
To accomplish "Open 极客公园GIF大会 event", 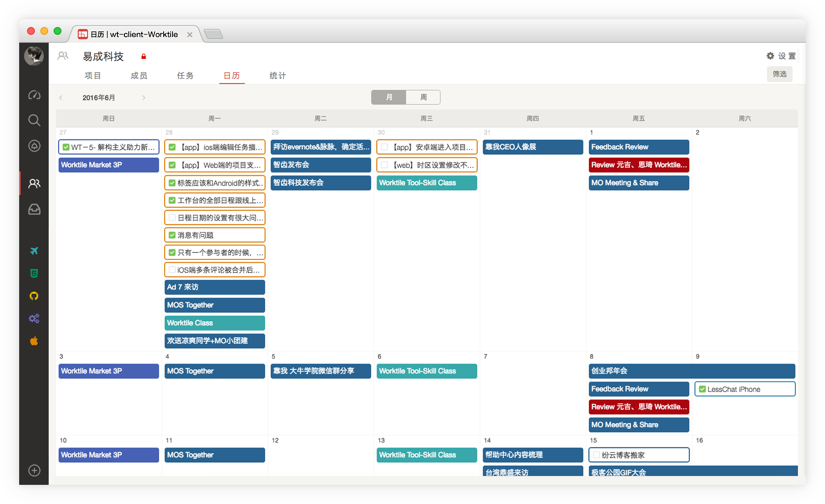I will coord(693,471).
